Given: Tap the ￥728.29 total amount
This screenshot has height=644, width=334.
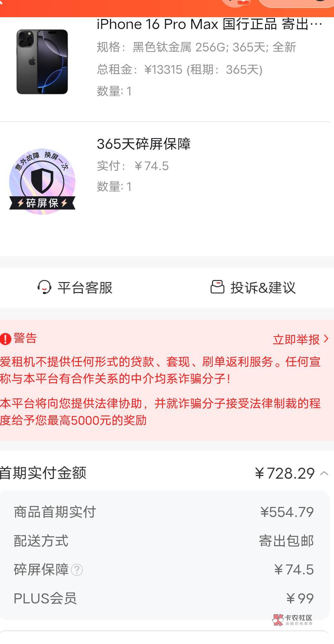Looking at the screenshot, I should [284, 473].
